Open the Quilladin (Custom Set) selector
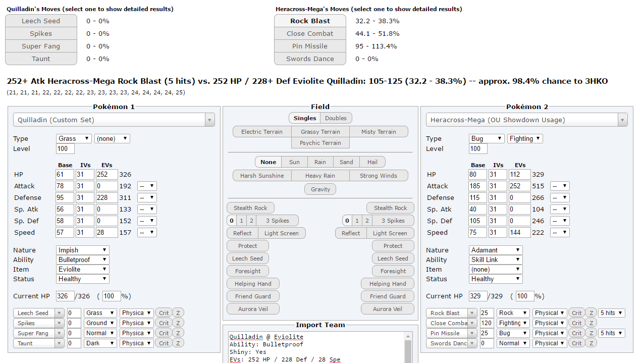 tap(114, 120)
